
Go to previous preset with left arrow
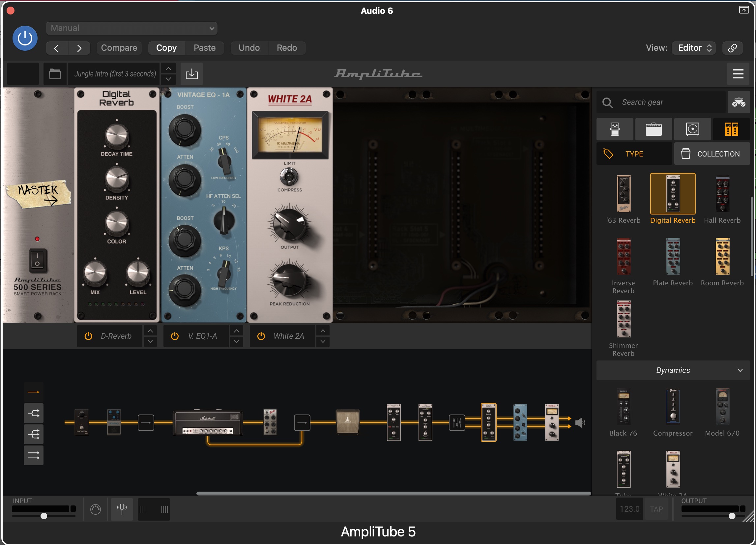pyautogui.click(x=57, y=48)
